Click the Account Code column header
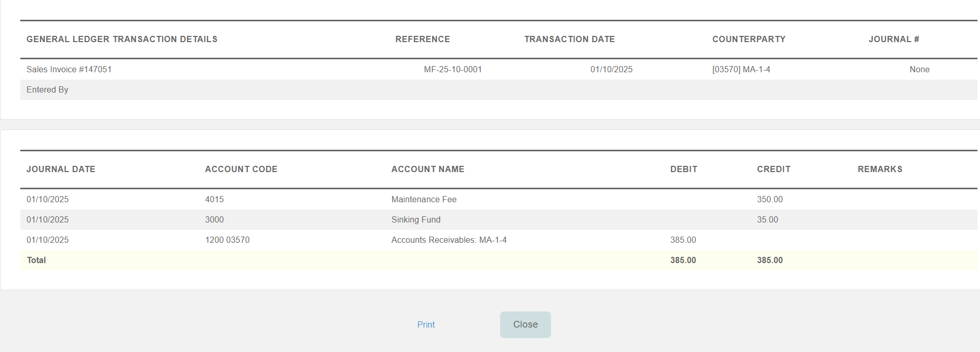Image resolution: width=980 pixels, height=352 pixels. [x=241, y=170]
